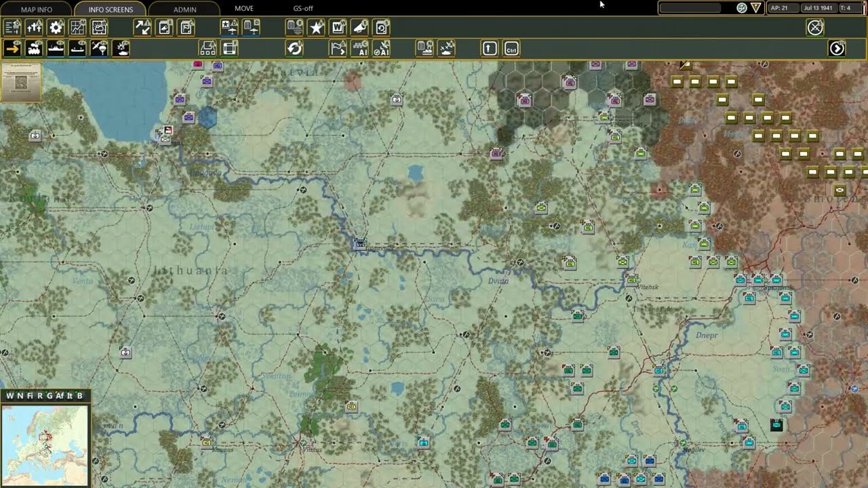The image size is (868, 488).
Task: Click the diagonal arrows transfer icon
Action: click(x=142, y=27)
